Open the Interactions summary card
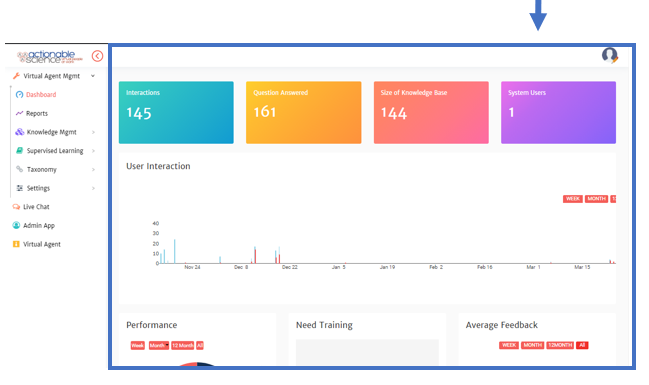Screen dimensions: 649x385 [176, 113]
